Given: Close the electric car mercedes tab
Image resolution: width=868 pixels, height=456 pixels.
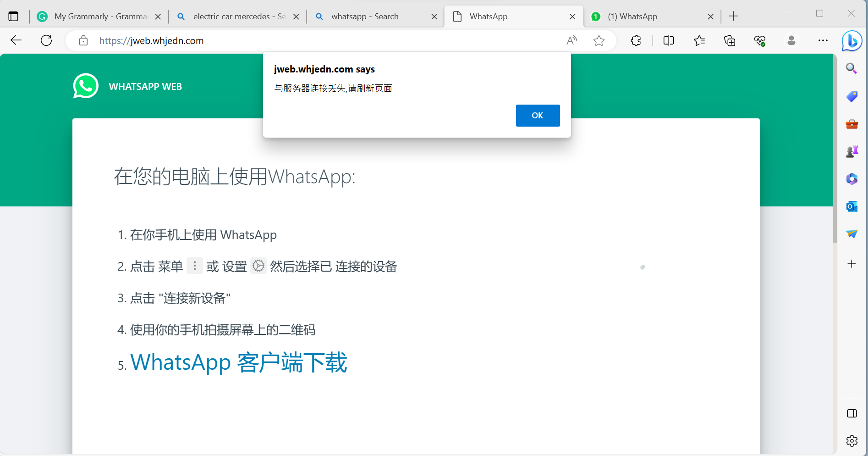Looking at the screenshot, I should 296,17.
